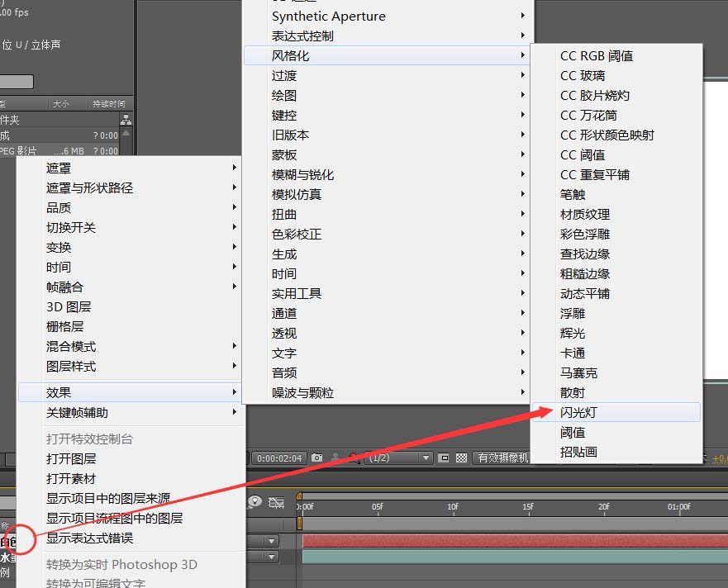Open the 有效摄像机 camera view dropdown

[x=504, y=458]
